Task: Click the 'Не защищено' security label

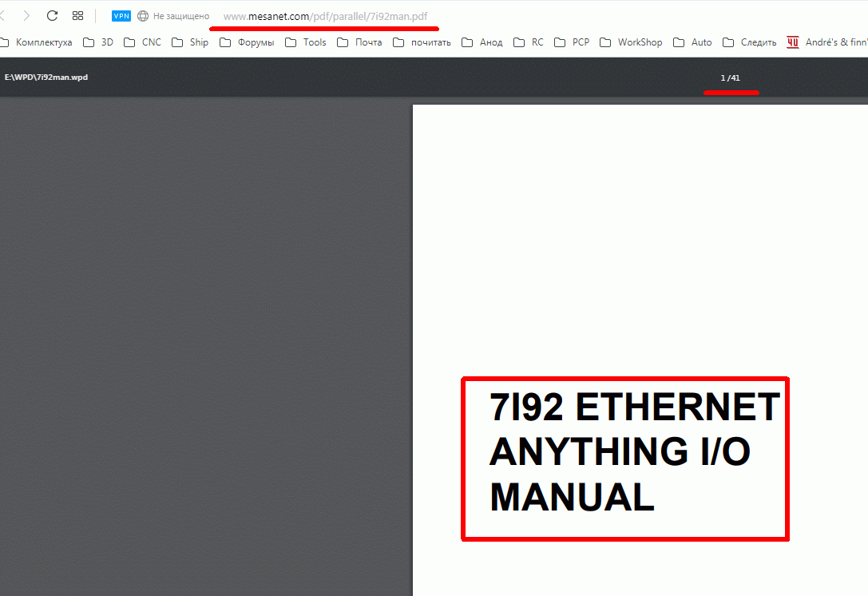Action: tap(181, 16)
